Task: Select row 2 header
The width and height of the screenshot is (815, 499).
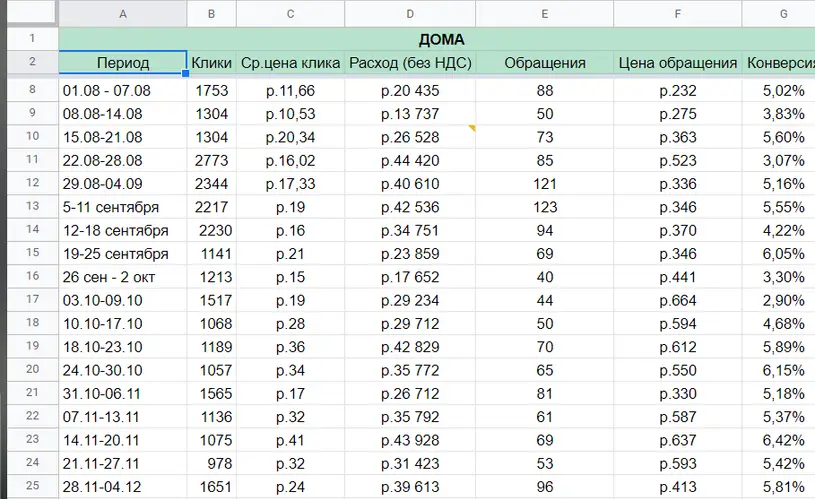Action: point(32,62)
